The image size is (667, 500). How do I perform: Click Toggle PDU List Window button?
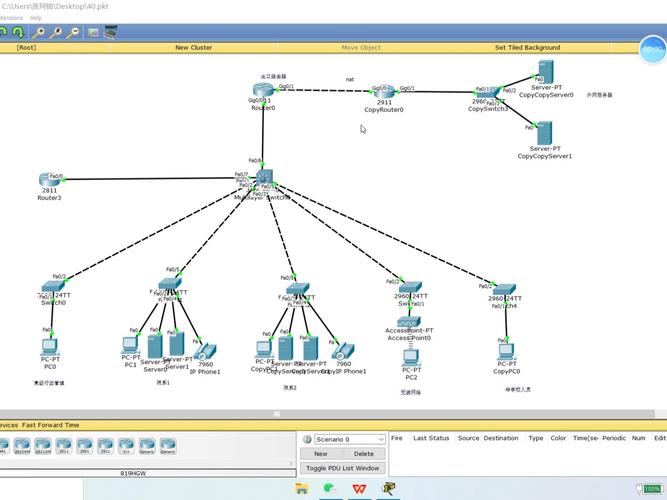click(x=342, y=468)
